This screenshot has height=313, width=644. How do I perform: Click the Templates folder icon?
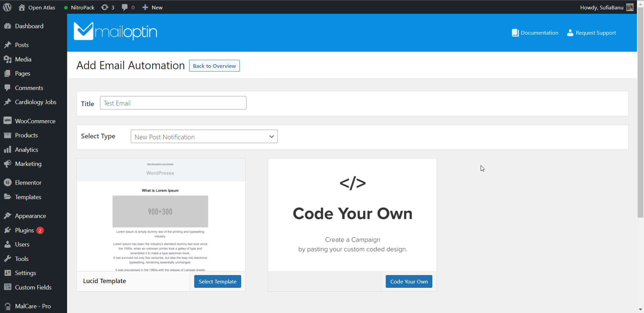pos(7,197)
